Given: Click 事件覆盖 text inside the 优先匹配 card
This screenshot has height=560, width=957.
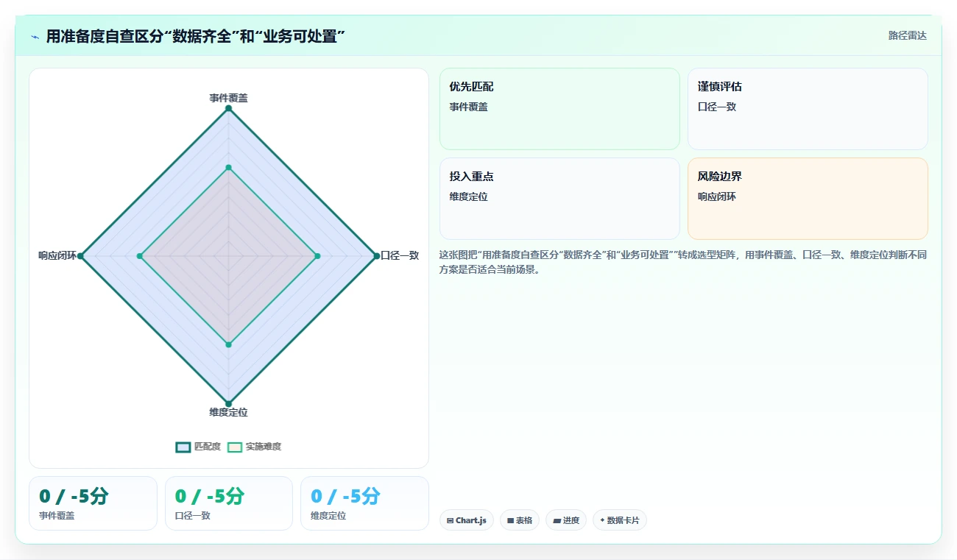Looking at the screenshot, I should point(469,107).
